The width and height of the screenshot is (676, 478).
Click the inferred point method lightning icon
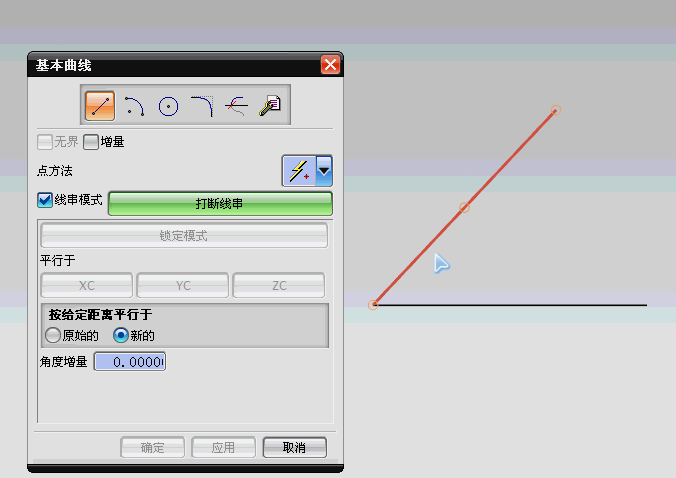tap(299, 171)
